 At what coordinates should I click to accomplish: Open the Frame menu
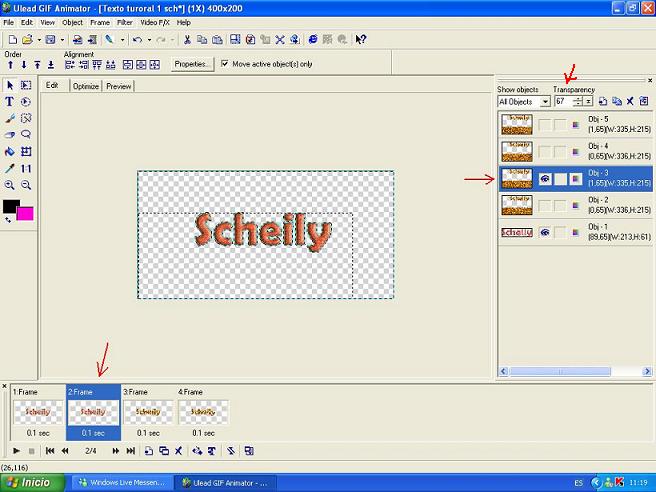(100, 23)
